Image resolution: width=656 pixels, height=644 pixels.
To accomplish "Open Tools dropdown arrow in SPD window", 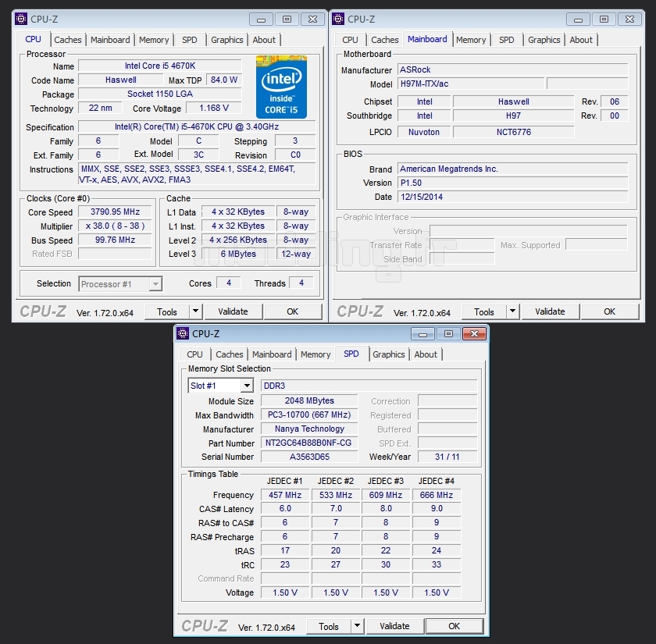I will point(357,626).
